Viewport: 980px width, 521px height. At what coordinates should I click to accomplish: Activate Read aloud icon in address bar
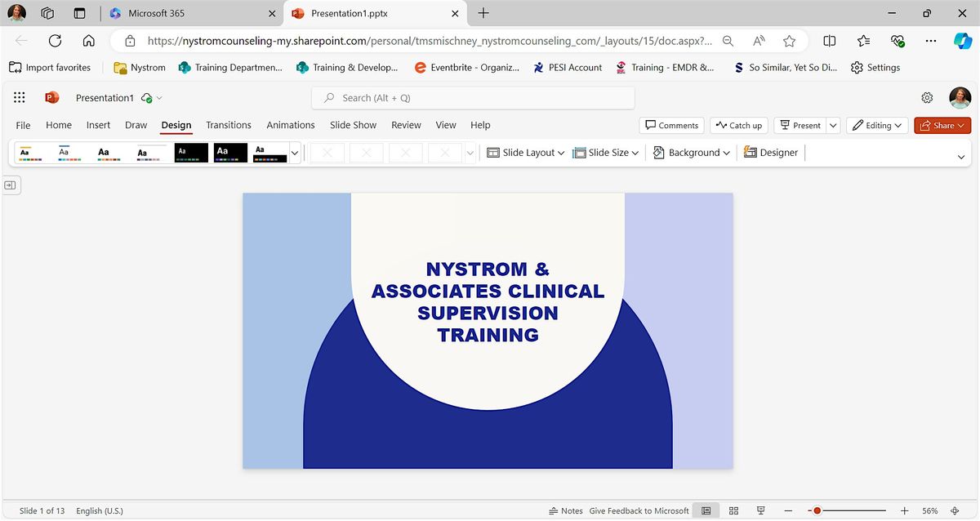click(x=759, y=41)
